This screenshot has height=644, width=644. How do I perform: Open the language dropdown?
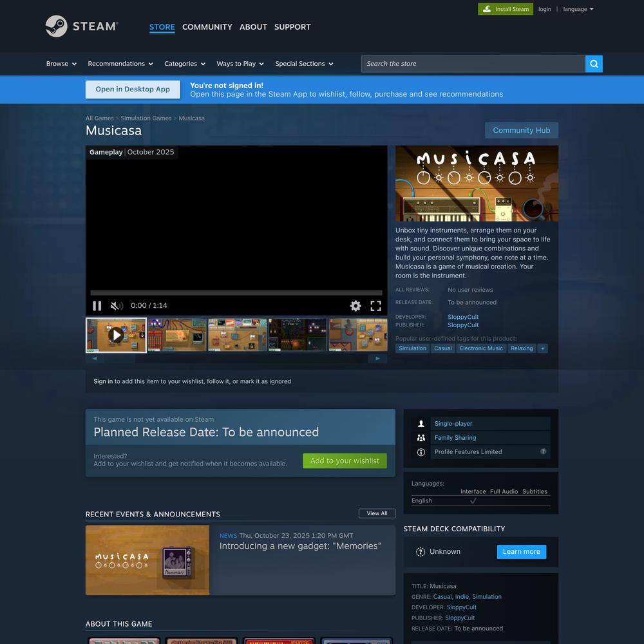(578, 9)
